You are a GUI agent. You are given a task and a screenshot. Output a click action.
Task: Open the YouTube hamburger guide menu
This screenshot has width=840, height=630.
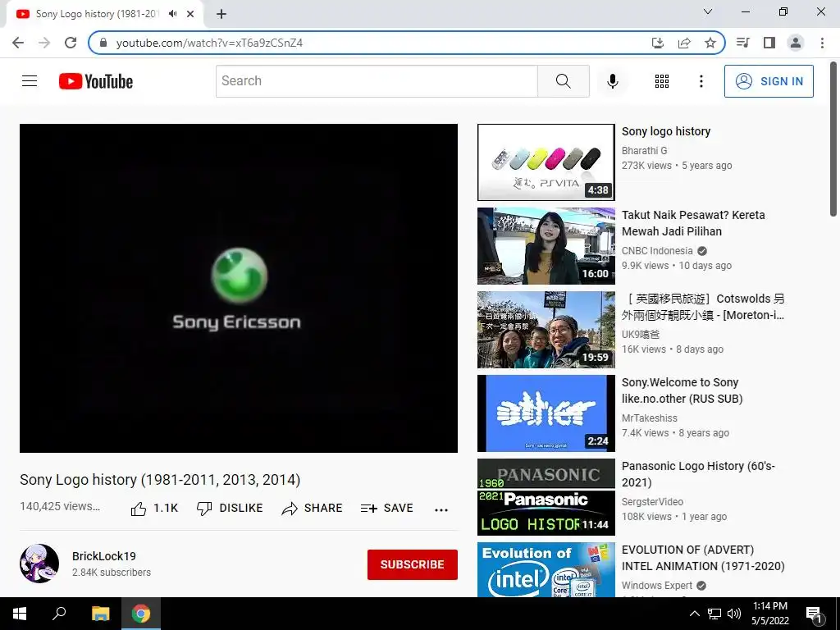(30, 81)
